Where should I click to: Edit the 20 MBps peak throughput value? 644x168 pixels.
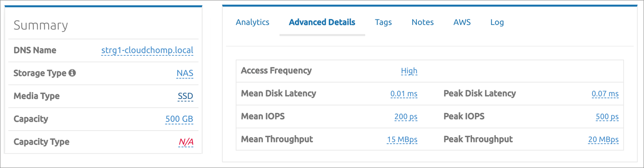click(603, 140)
